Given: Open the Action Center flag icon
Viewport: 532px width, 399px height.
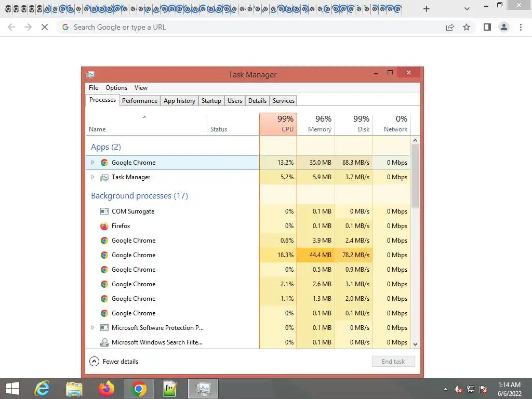Looking at the screenshot, I should coord(483,389).
